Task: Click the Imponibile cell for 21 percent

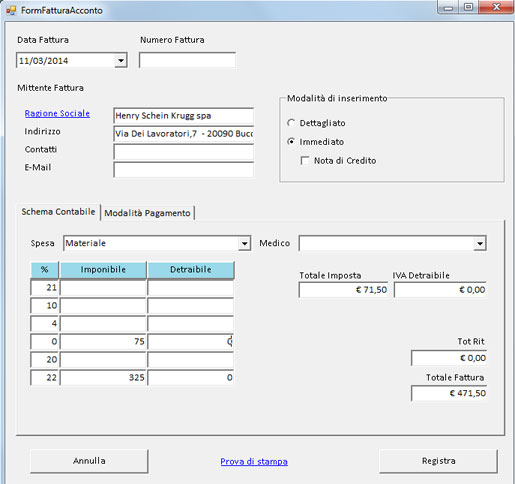Action: click(103, 288)
